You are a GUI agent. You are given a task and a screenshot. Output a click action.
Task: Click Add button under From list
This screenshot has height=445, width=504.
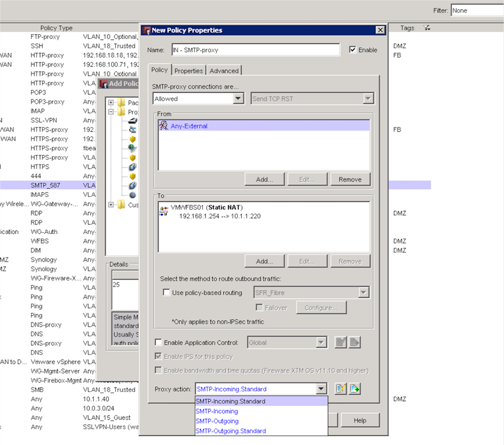[x=264, y=179]
